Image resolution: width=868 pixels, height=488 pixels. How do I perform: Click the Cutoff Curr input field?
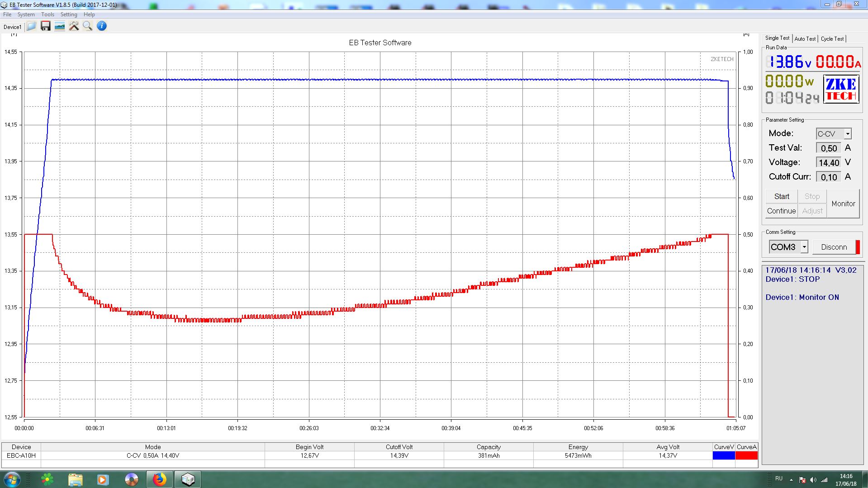(x=828, y=177)
